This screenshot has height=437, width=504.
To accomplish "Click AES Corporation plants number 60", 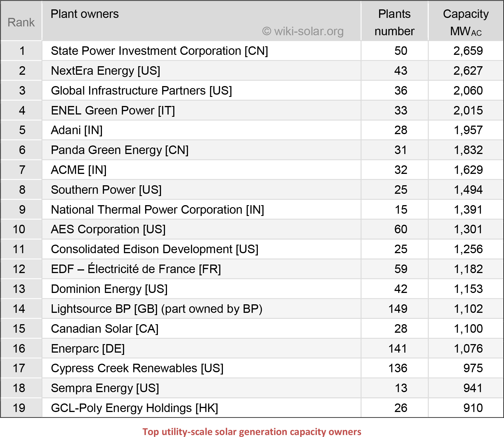I will [401, 229].
